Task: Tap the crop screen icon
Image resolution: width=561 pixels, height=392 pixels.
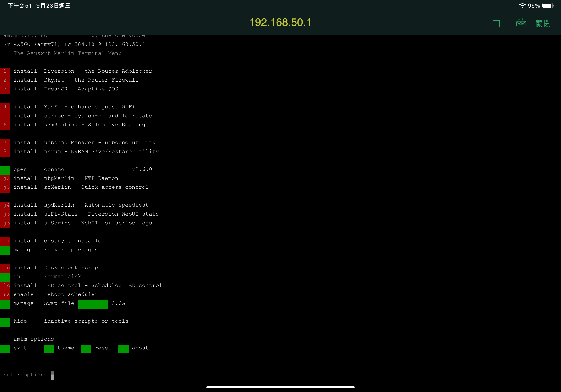Action: tap(496, 23)
